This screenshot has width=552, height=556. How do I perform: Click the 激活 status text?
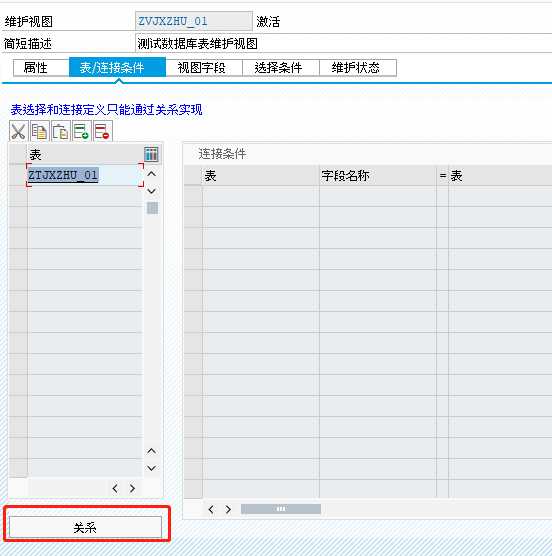[268, 22]
